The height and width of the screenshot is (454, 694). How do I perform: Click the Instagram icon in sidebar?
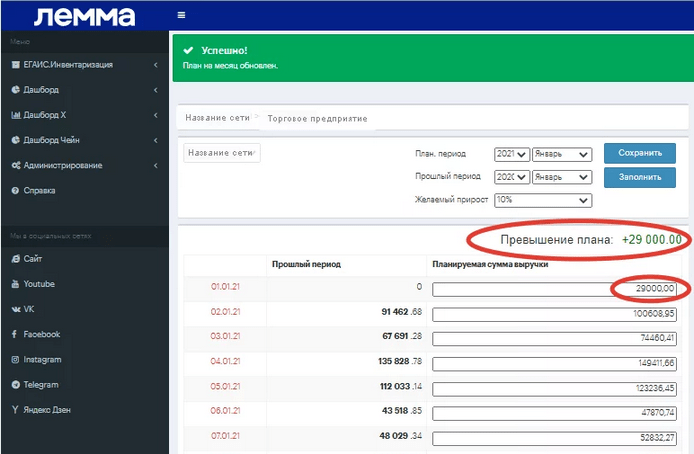(x=15, y=360)
